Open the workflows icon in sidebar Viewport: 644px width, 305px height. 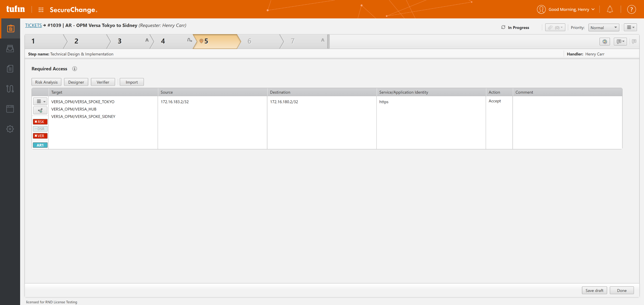10,89
